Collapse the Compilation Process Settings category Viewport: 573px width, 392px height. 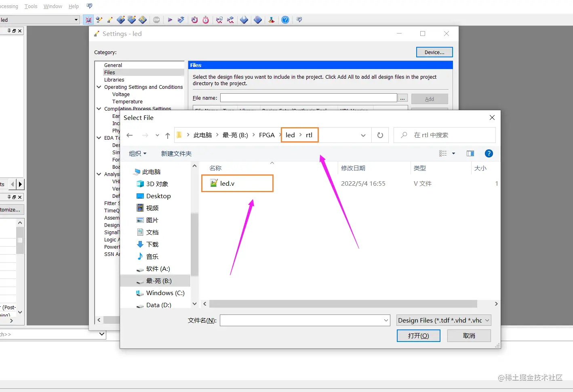click(x=99, y=109)
